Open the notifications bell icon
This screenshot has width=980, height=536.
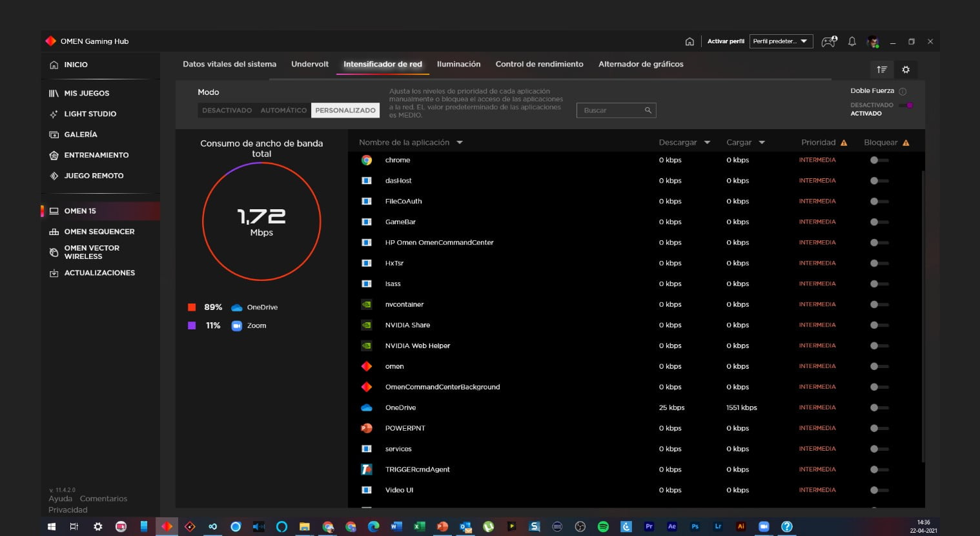[x=852, y=41]
